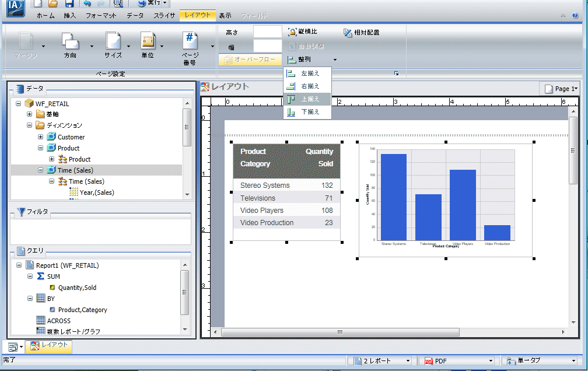Click the ページ番号 page number icon
588x371 pixels.
pos(190,40)
